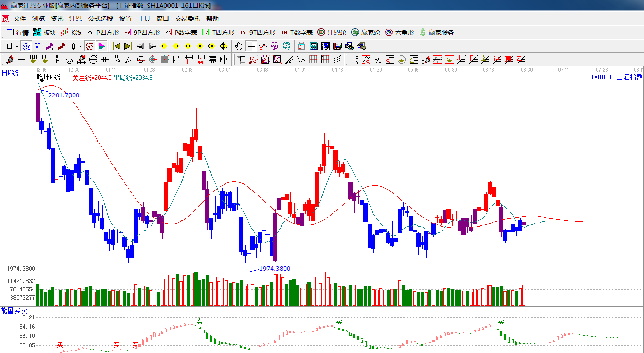Click the percent (%) line tool
Screen dimensions: 644x353
(378, 60)
